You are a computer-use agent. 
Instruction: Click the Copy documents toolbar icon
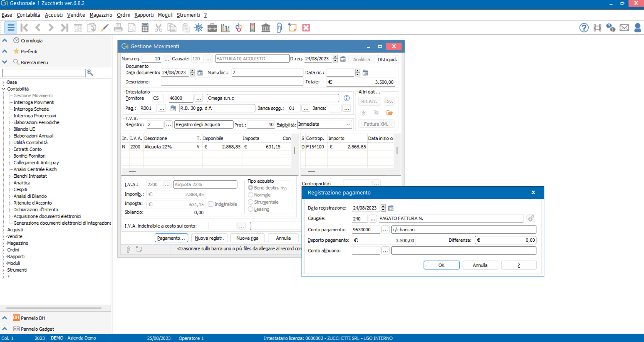pyautogui.click(x=172, y=27)
